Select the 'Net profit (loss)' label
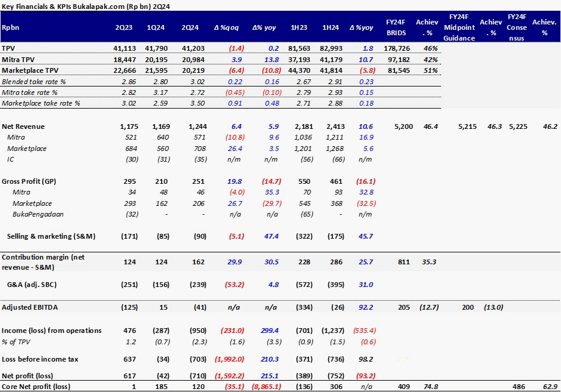 click(27, 376)
